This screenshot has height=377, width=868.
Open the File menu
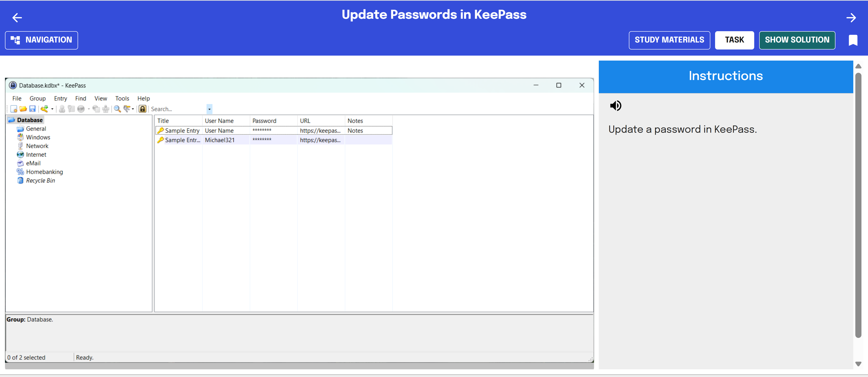coord(17,98)
